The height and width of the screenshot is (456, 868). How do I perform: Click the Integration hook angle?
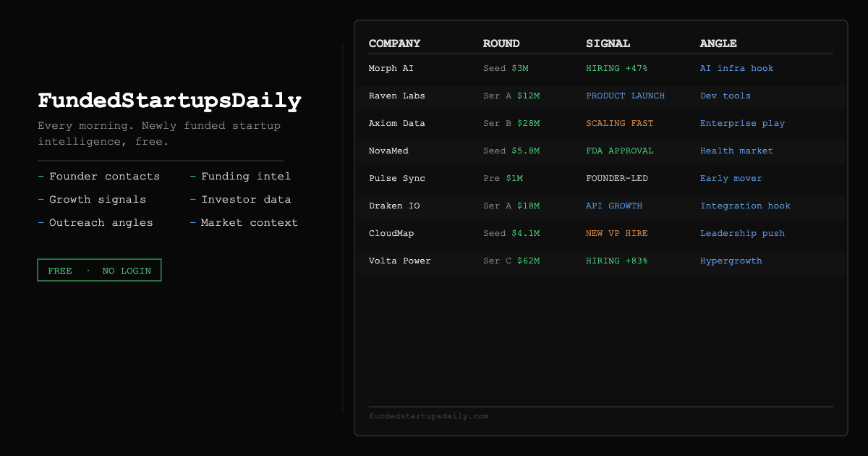click(x=746, y=206)
